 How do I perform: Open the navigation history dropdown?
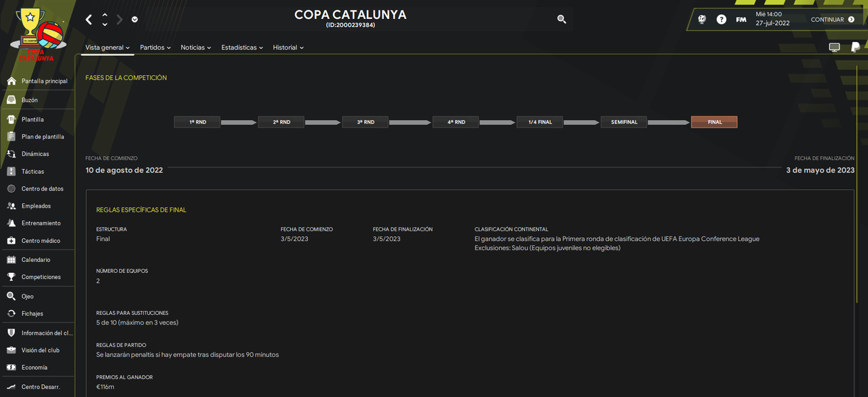(x=135, y=20)
